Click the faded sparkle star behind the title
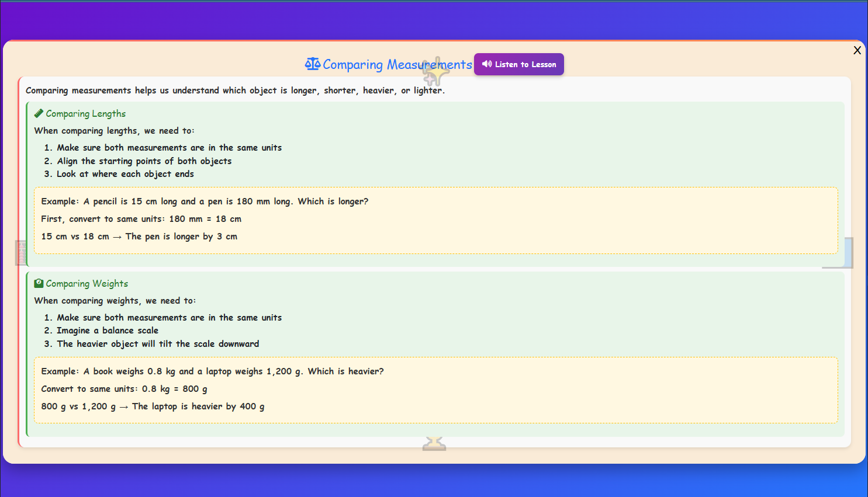868x497 pixels. [436, 72]
